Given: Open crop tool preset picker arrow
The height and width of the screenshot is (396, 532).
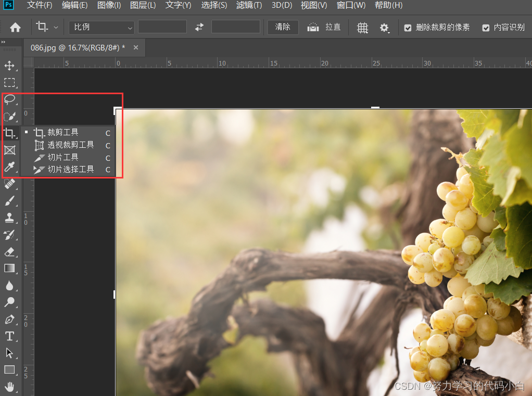Looking at the screenshot, I should click(x=56, y=28).
